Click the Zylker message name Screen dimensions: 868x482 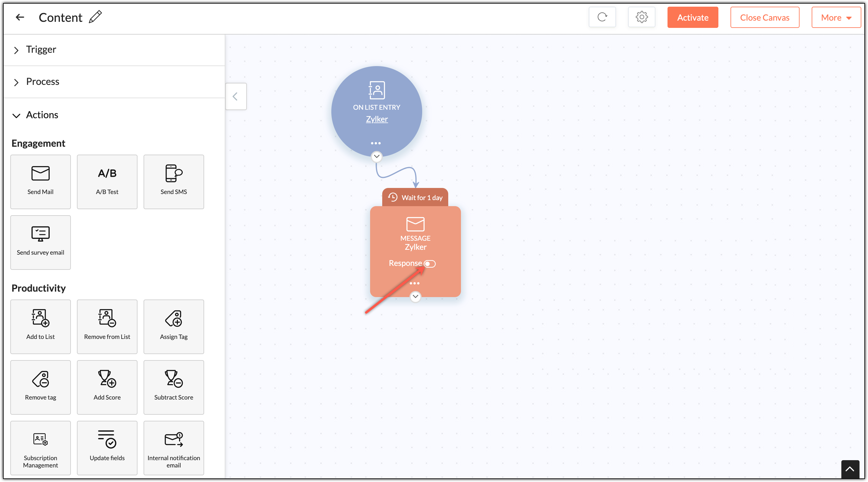[x=416, y=247]
